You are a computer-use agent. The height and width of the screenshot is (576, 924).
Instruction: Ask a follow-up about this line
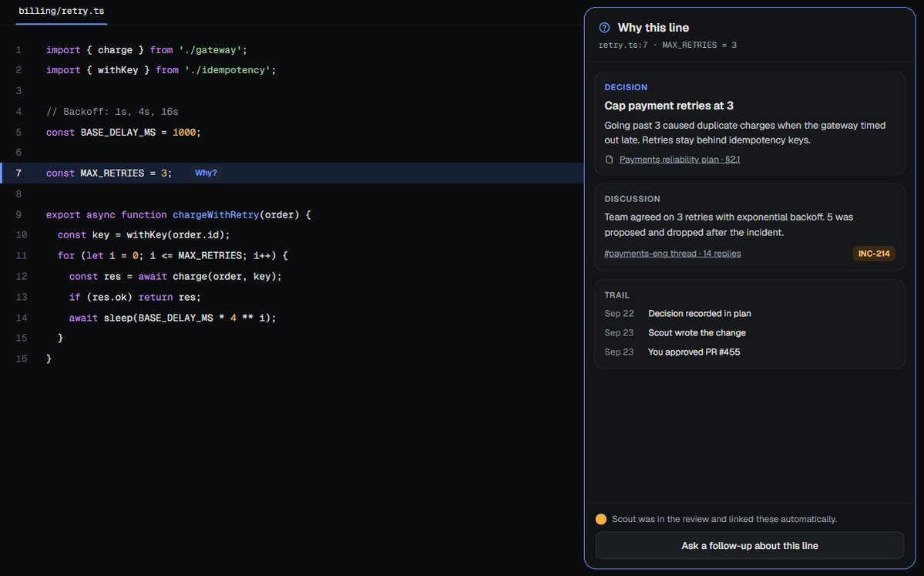(750, 546)
